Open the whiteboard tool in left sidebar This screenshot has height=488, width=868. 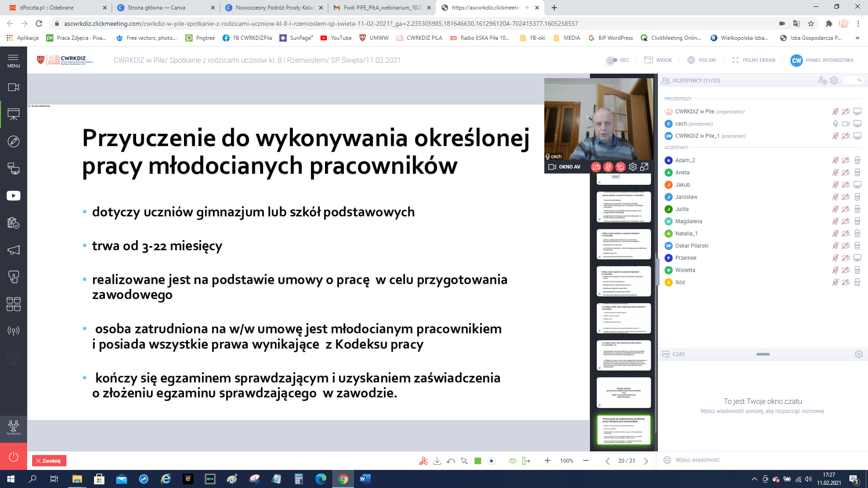(14, 141)
